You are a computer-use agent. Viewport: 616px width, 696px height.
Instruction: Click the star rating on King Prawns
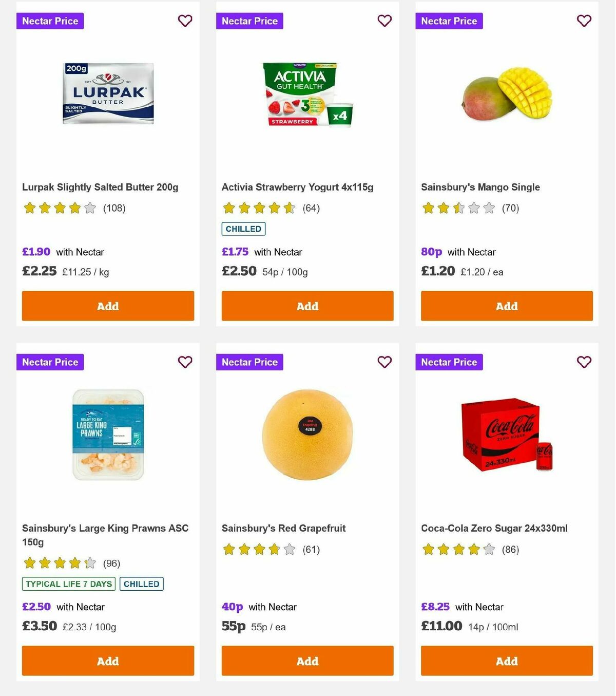click(x=59, y=563)
